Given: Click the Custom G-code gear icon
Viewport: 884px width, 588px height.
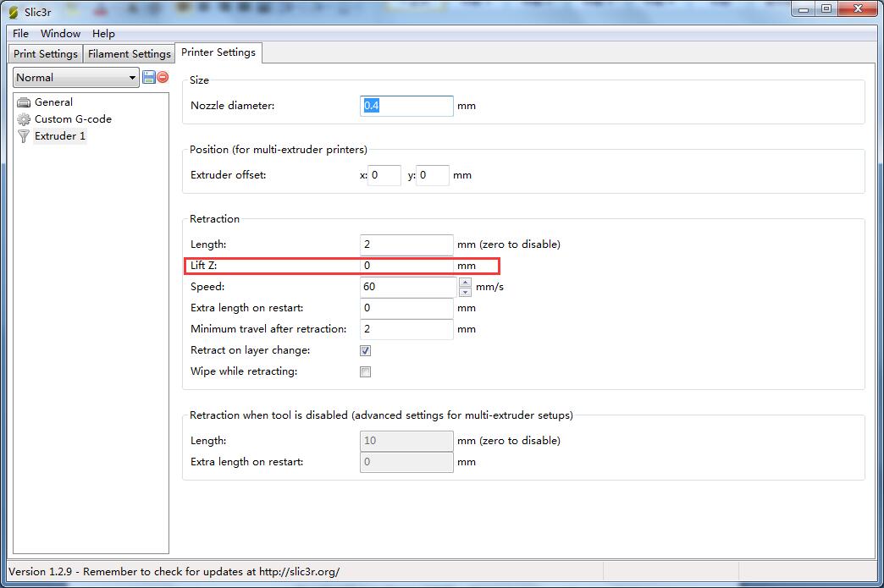Looking at the screenshot, I should click(x=24, y=119).
